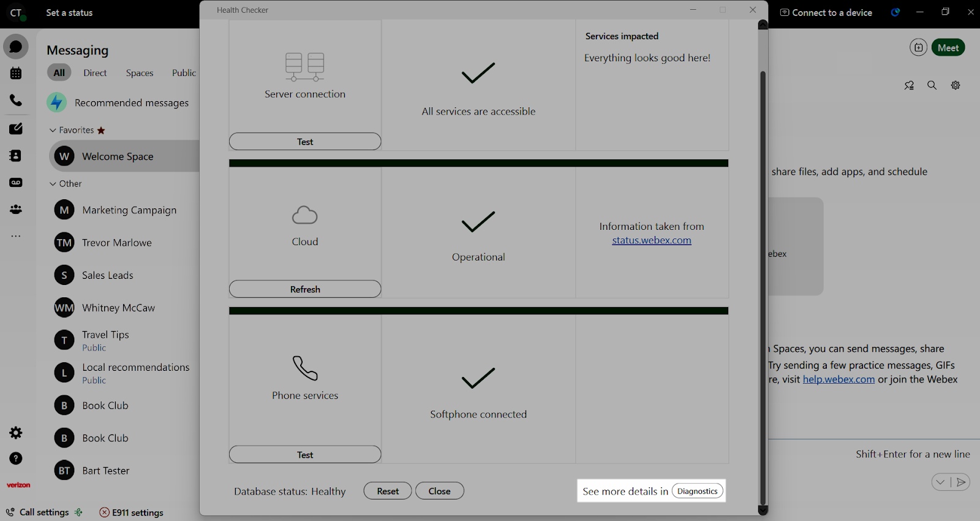Test the Phone services

coord(305,455)
